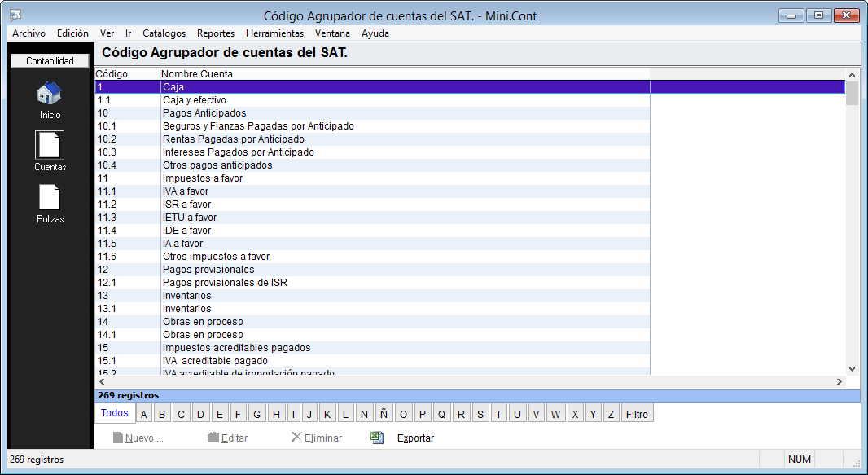Filter accounts by letter Y
868x475 pixels.
593,414
